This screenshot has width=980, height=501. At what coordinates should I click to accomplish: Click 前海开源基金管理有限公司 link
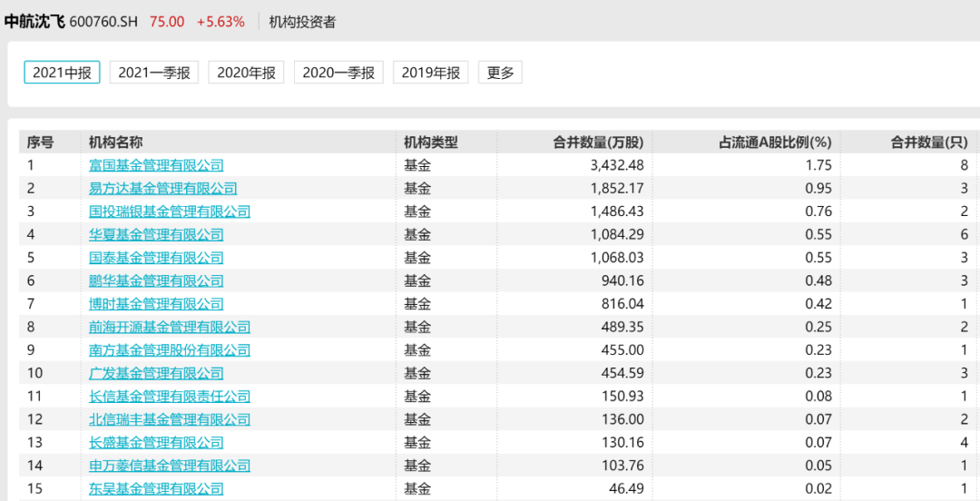(x=170, y=327)
